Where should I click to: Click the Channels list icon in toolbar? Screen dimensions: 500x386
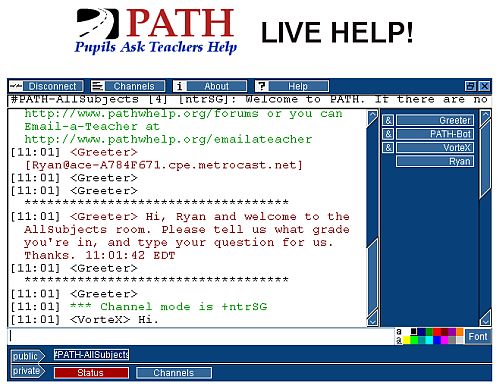tap(97, 86)
